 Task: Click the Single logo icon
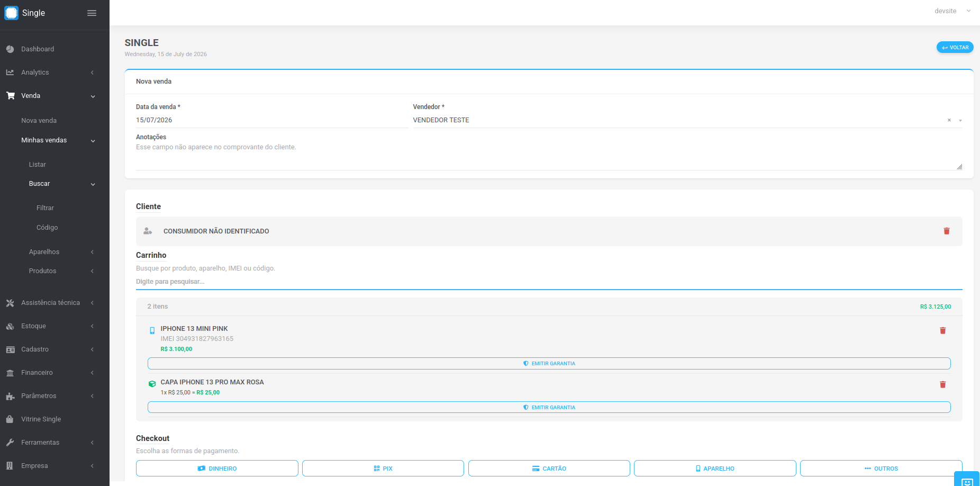point(11,13)
